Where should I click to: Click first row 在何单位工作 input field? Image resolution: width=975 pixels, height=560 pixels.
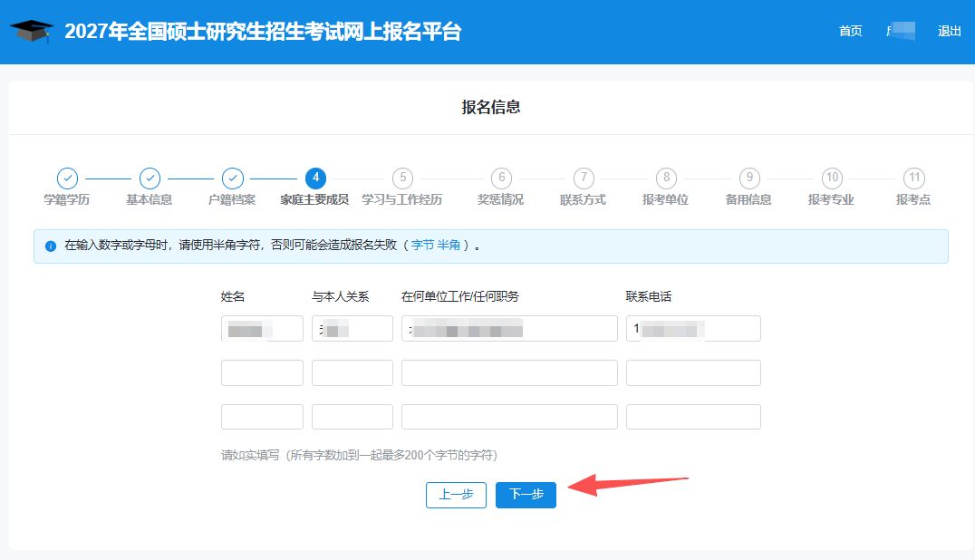[x=509, y=329]
